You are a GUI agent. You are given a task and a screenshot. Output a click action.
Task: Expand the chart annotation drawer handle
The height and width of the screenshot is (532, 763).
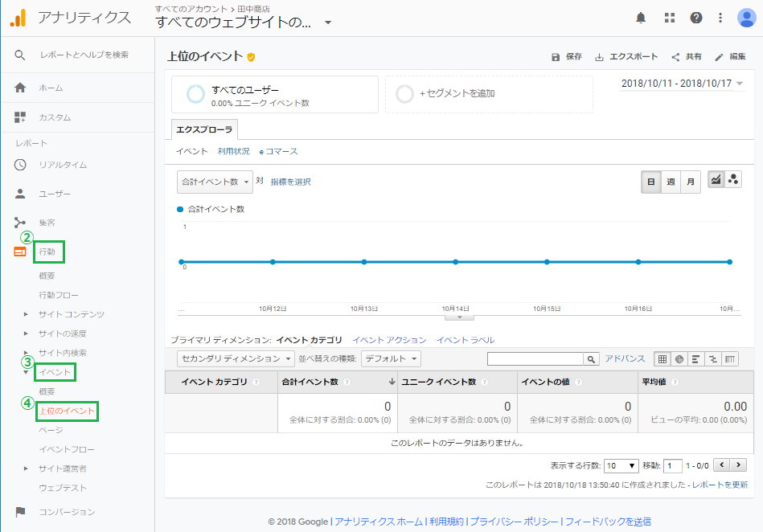459,317
